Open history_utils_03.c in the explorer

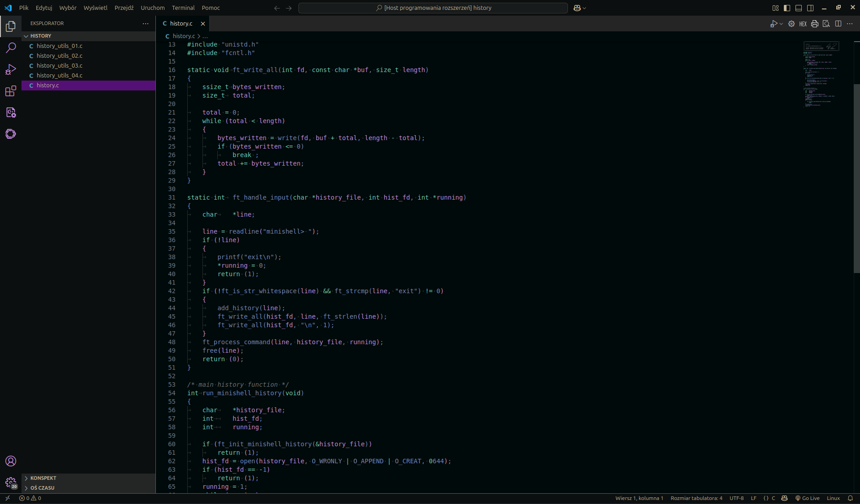click(x=59, y=66)
